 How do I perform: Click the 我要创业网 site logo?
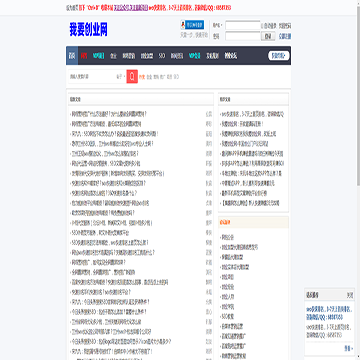[88, 30]
